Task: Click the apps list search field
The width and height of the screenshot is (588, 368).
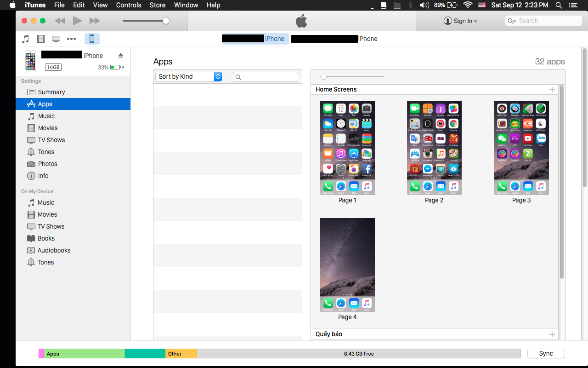Action: tap(266, 77)
